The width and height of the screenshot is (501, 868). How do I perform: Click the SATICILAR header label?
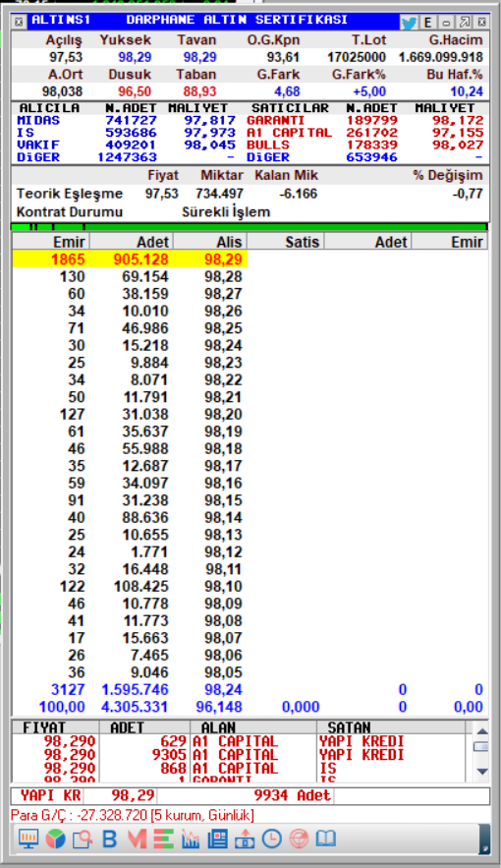tap(291, 108)
